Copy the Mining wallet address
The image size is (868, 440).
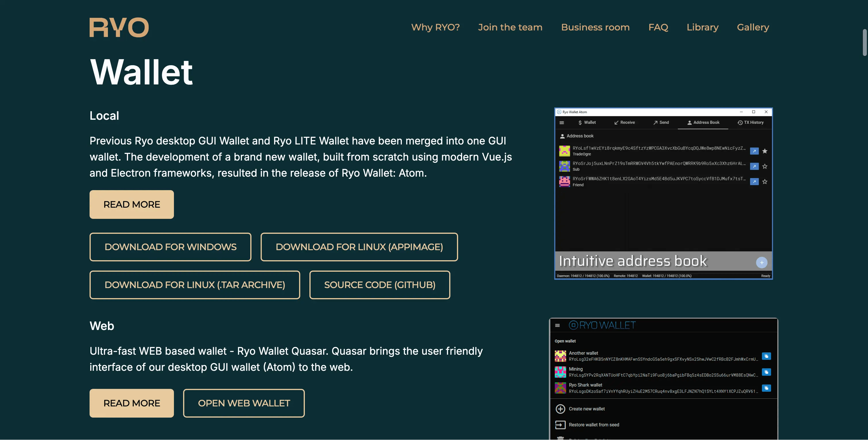point(766,372)
